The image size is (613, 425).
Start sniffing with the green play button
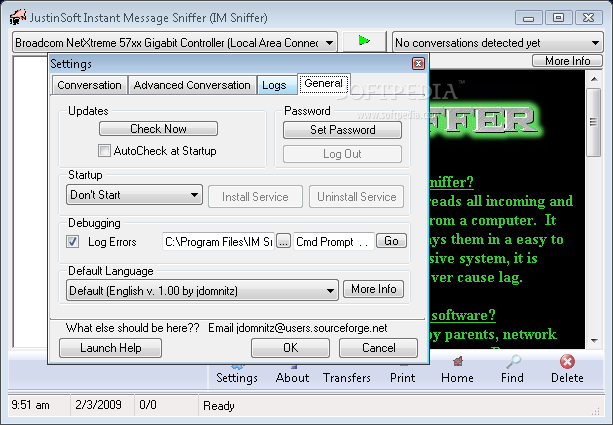[x=364, y=41]
